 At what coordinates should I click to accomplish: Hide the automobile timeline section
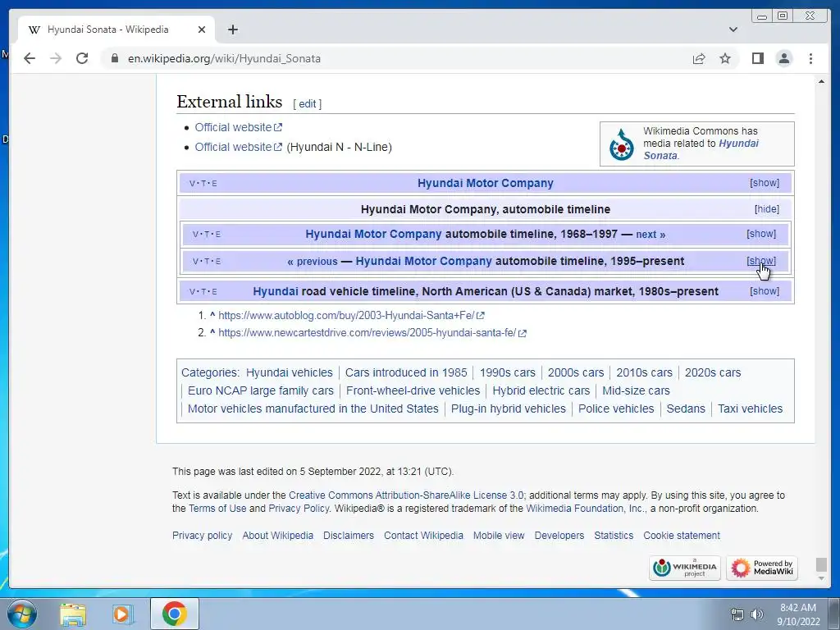coord(767,209)
